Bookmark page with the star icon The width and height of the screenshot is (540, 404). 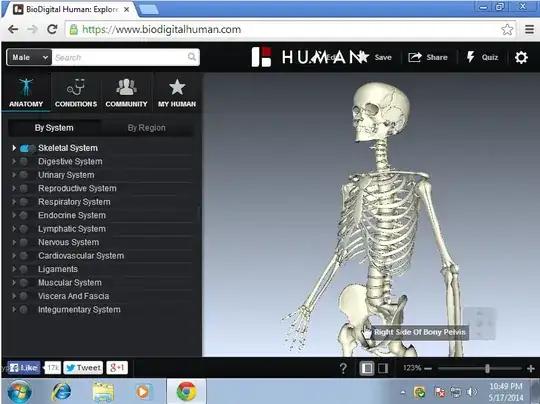click(x=507, y=30)
